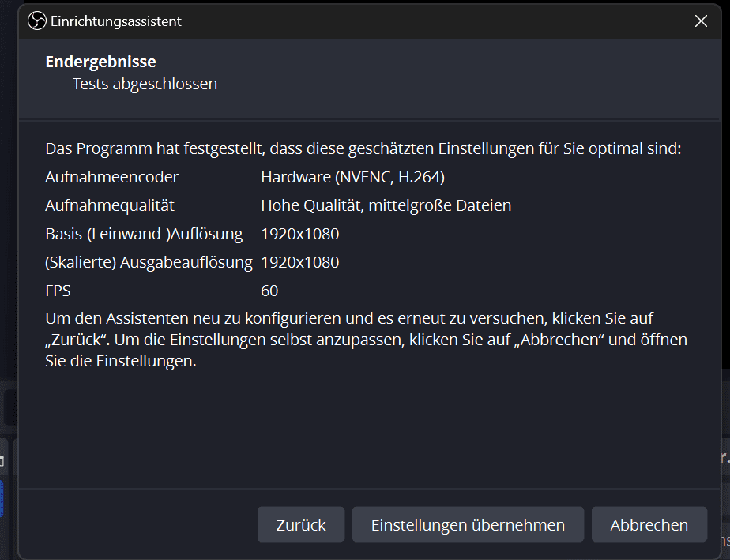
Task: Click the FPS label
Action: coord(58,291)
